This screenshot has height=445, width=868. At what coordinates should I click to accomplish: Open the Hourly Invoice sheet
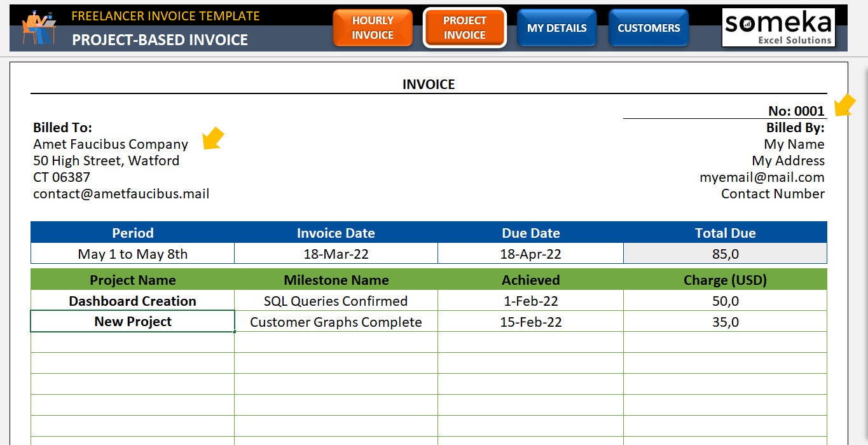tap(373, 28)
